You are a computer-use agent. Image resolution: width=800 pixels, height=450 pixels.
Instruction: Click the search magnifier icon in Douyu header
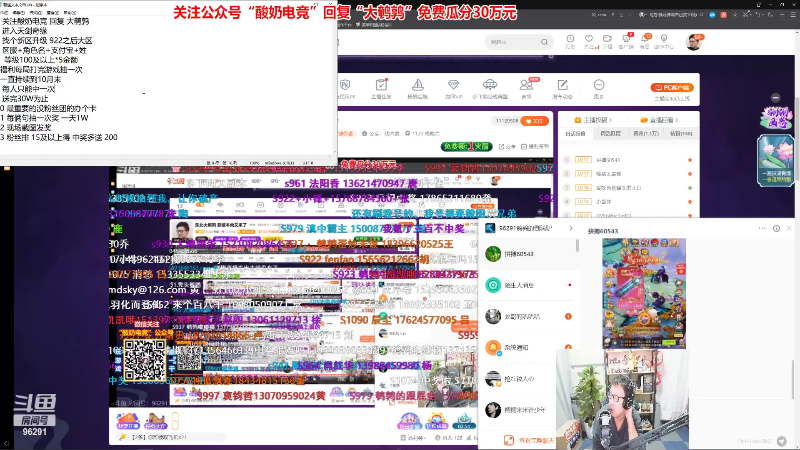click(x=544, y=42)
